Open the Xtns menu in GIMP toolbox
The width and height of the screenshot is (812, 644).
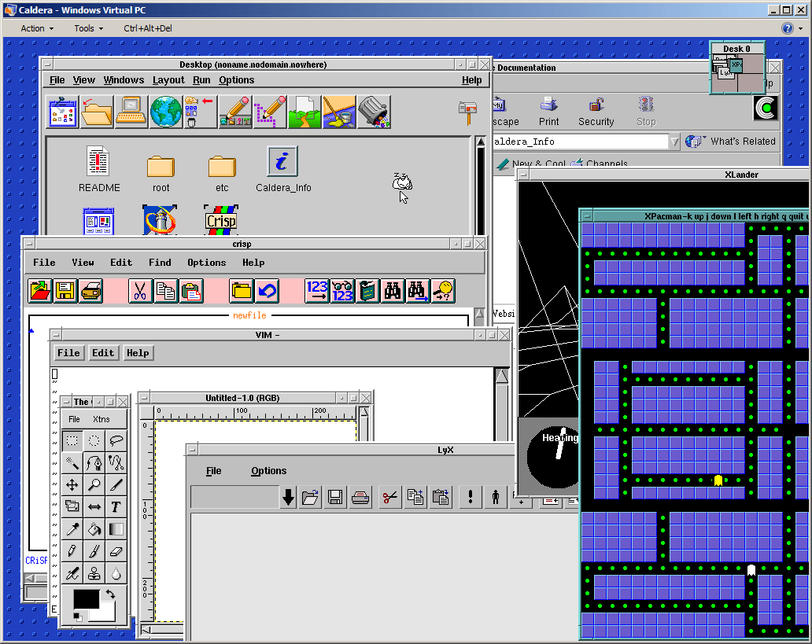[x=101, y=419]
